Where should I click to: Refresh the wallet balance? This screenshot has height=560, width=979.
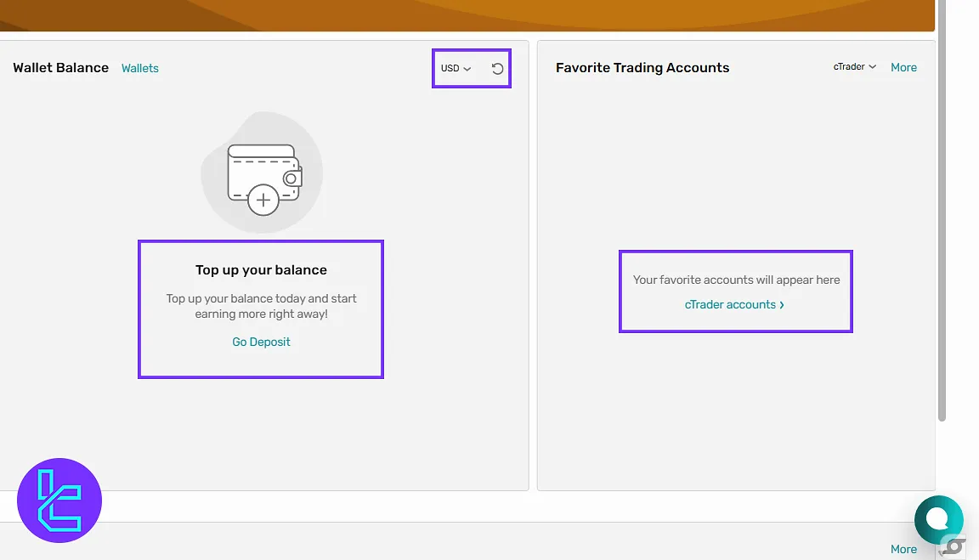(498, 68)
